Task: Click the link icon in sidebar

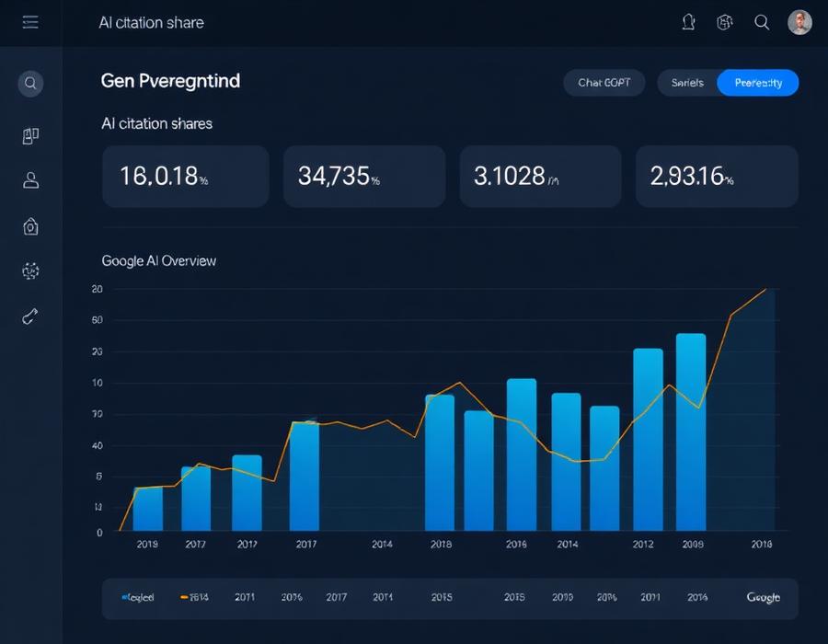Action: (30, 316)
